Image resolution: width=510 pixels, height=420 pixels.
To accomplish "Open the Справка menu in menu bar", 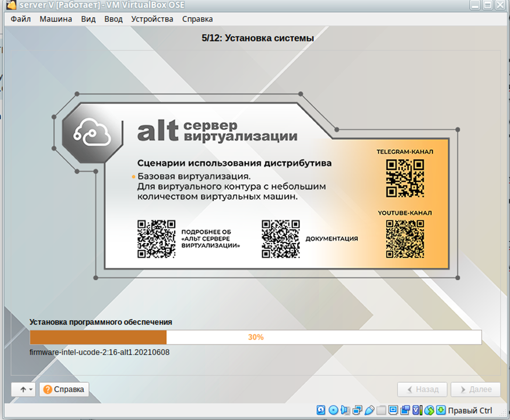I will (197, 19).
